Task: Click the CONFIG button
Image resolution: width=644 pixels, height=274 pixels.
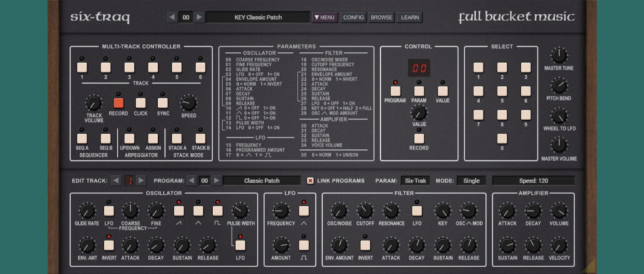Action: [x=353, y=18]
